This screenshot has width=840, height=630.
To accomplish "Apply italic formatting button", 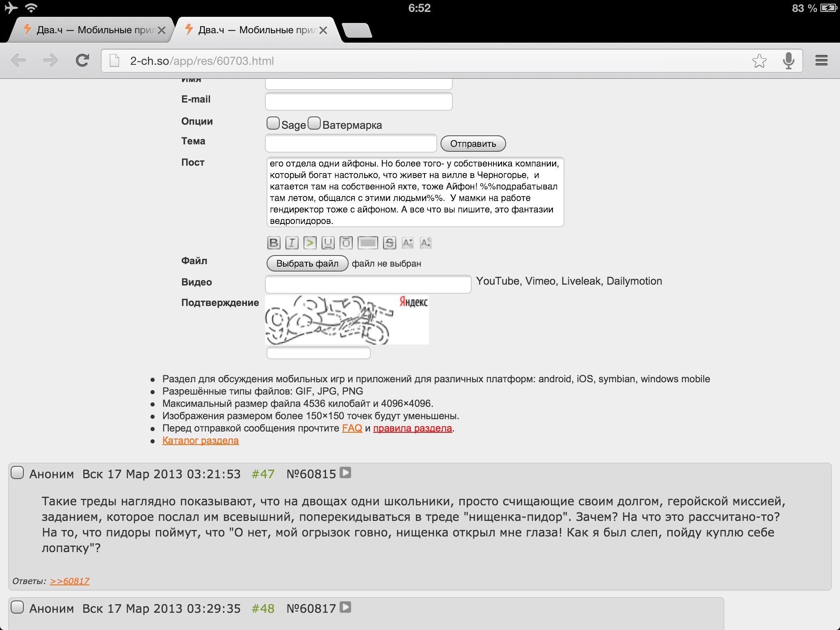I will pyautogui.click(x=292, y=243).
